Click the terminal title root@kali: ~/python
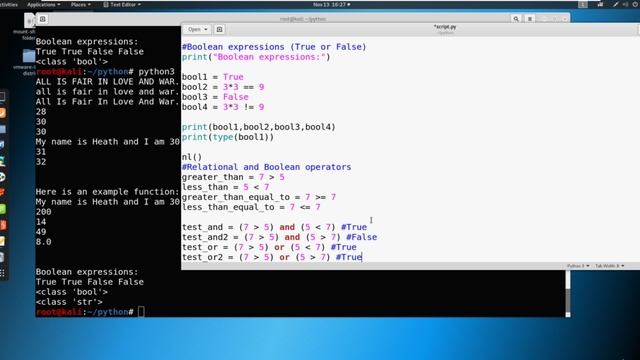 click(x=303, y=19)
